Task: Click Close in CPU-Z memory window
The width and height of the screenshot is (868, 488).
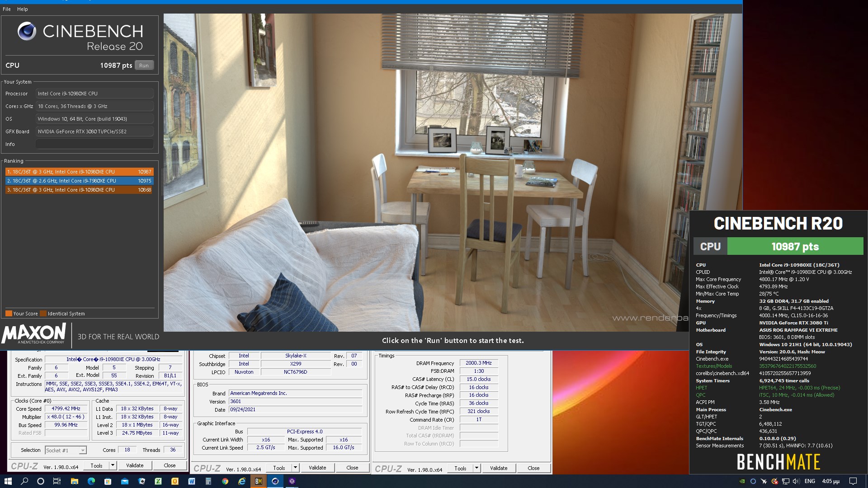Action: point(533,469)
